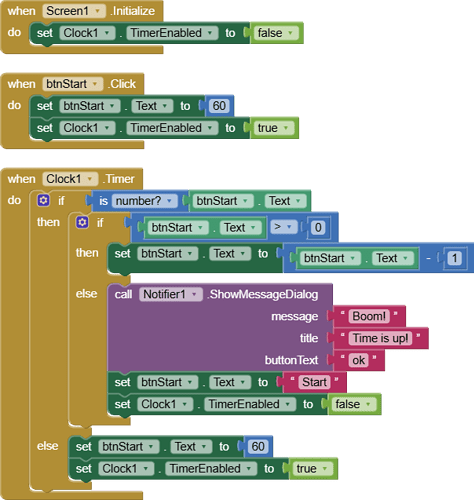
Task: Open TimerEnabled dropdown in outer else set block
Action: (x=211, y=469)
